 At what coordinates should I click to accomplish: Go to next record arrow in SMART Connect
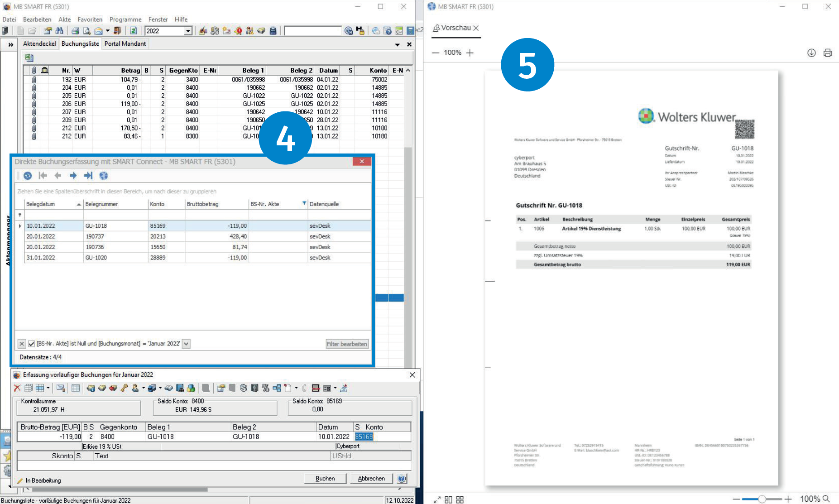[73, 176]
